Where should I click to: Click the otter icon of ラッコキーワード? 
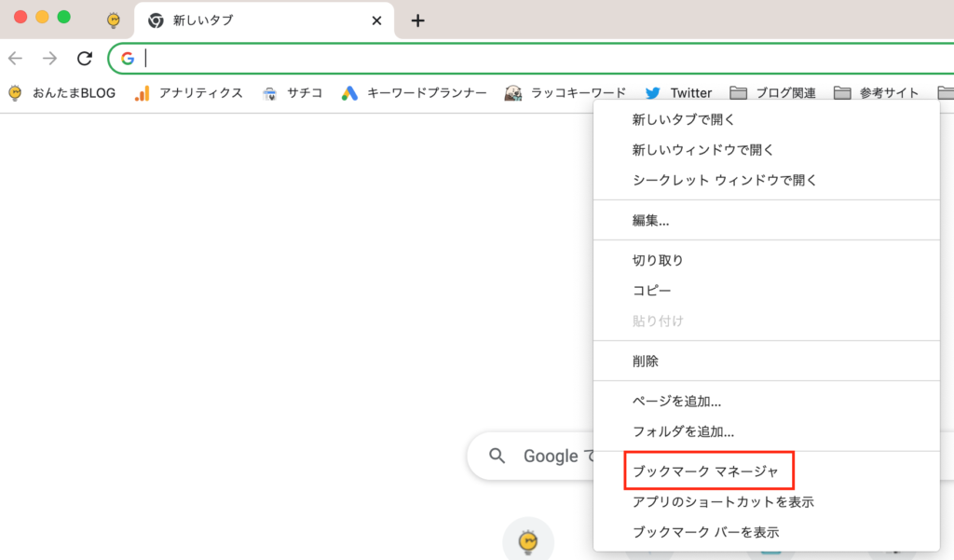point(513,93)
